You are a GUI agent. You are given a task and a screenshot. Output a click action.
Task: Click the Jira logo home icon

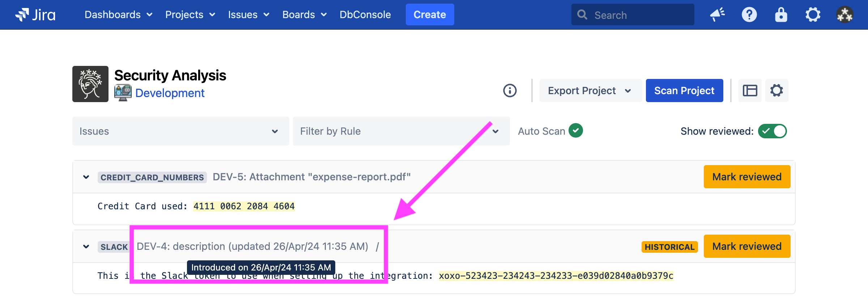point(35,15)
